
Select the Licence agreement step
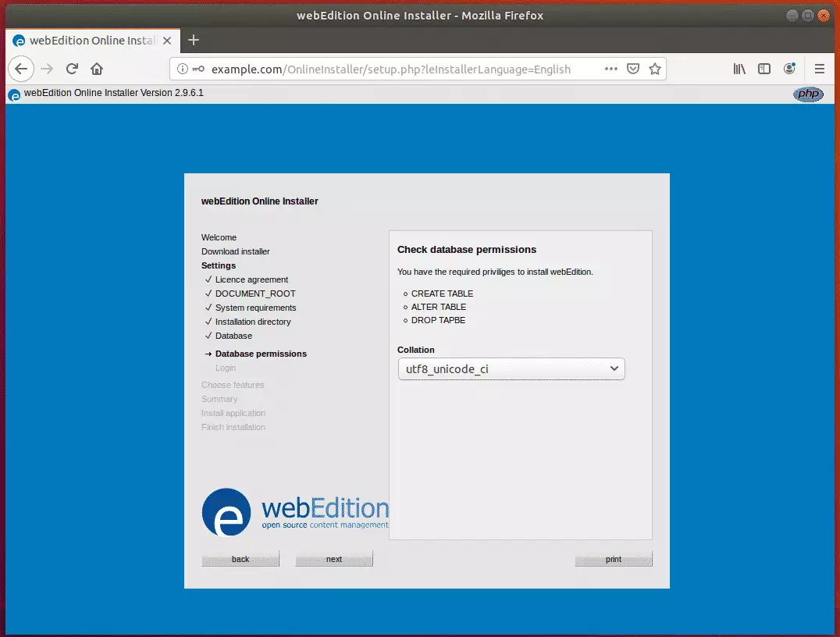point(251,279)
